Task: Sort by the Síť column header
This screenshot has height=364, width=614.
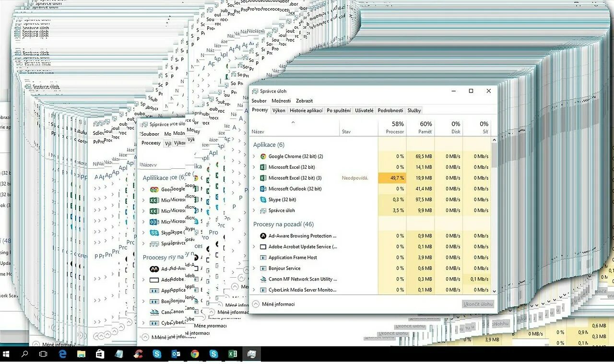Action: pos(477,127)
